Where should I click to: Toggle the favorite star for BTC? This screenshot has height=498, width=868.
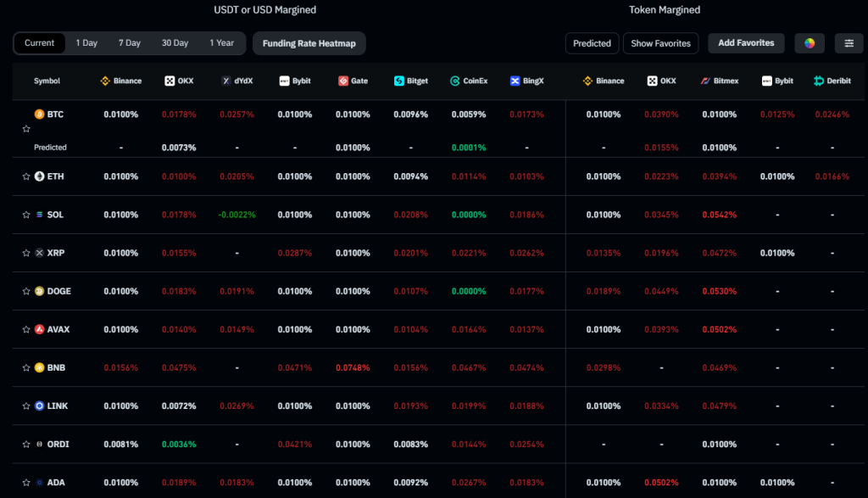(26, 129)
